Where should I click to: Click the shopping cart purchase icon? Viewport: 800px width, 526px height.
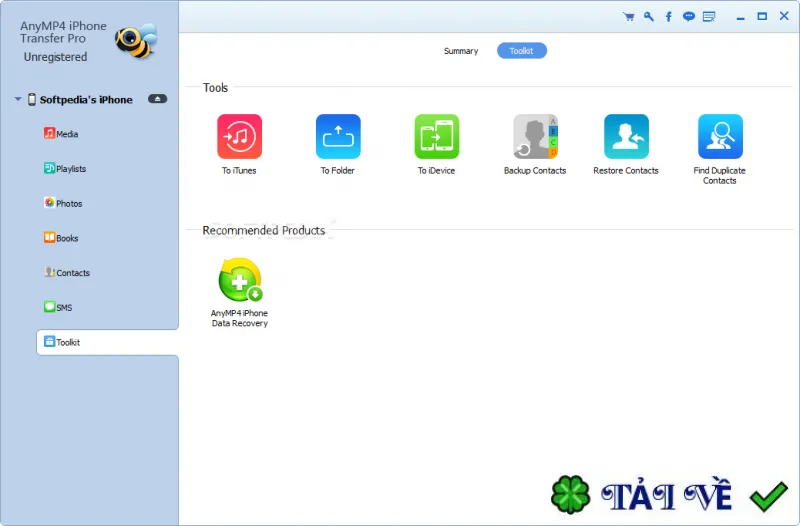click(x=629, y=17)
